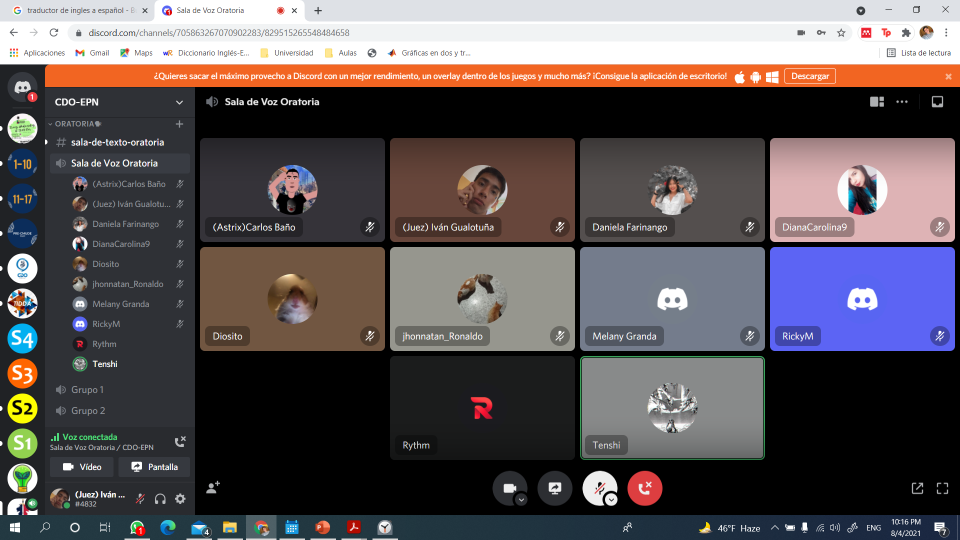Pop out the call window

pos(917,488)
